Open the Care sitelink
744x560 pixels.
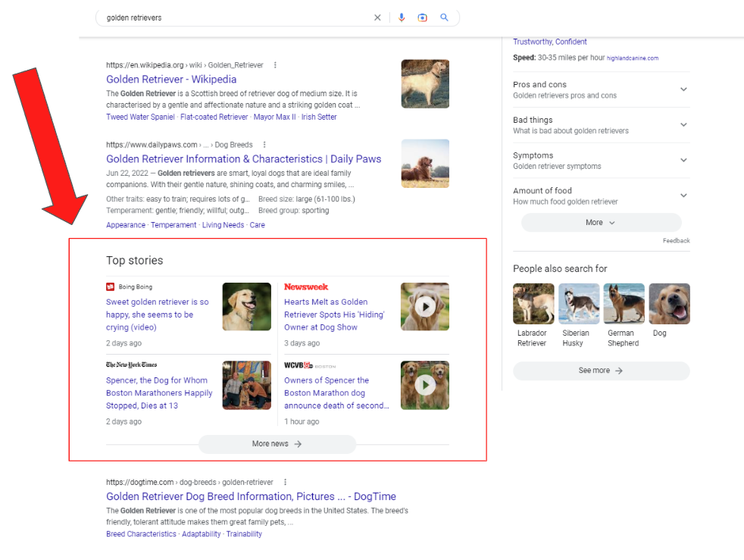click(x=257, y=225)
